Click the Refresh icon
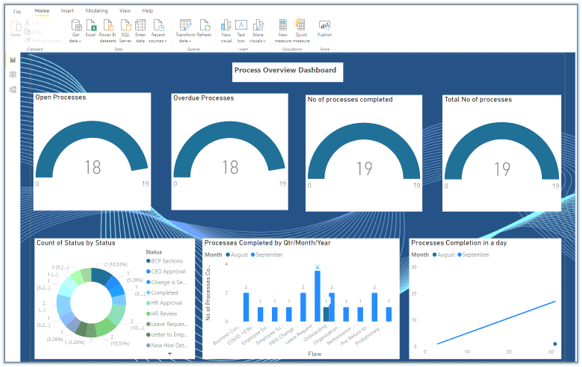The height and width of the screenshot is (367, 582). tap(205, 25)
